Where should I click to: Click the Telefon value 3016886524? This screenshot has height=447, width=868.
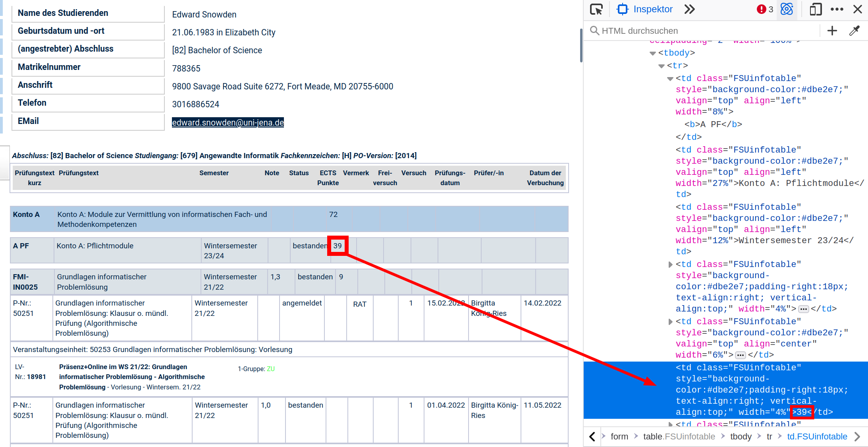tap(195, 104)
